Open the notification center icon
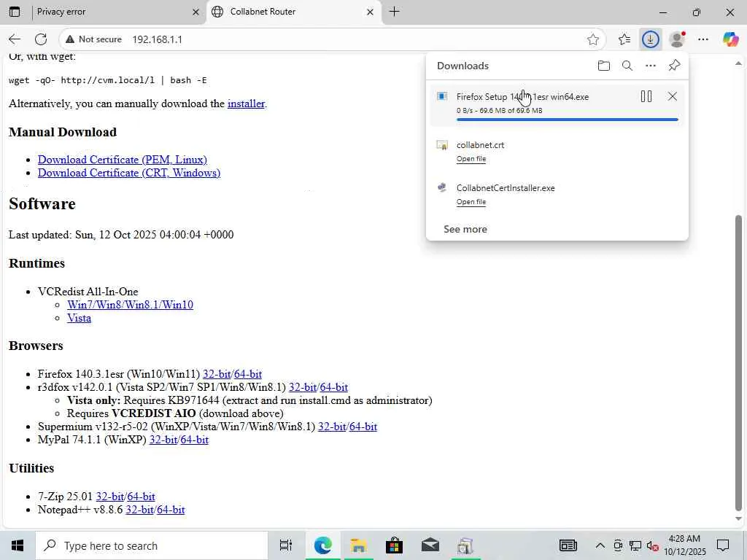Screen dimensions: 747x560 [723, 545]
